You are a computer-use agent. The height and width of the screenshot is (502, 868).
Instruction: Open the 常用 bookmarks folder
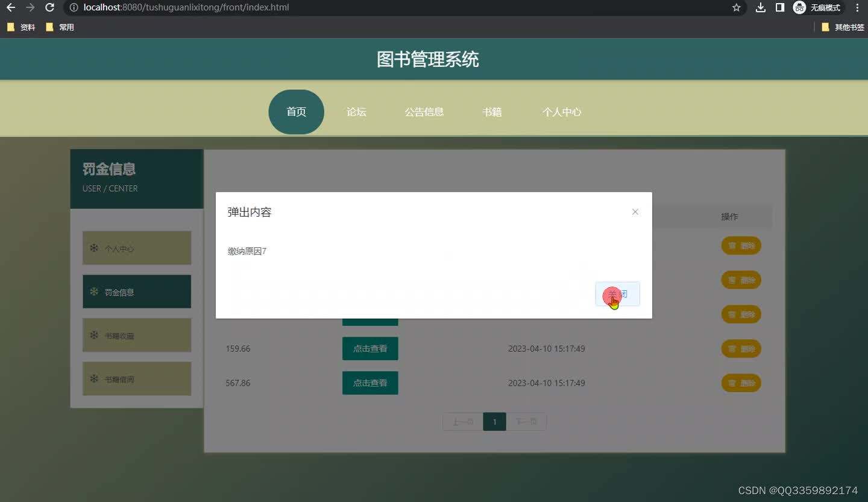click(x=60, y=27)
